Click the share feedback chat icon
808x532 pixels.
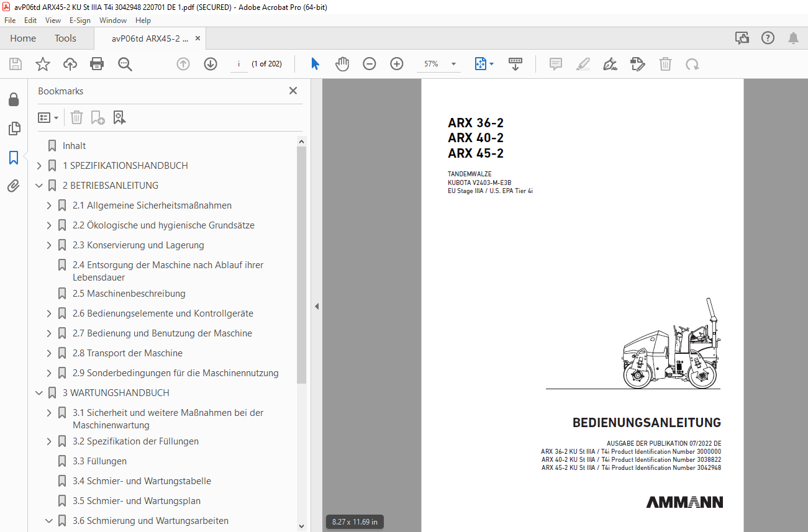tap(742, 38)
